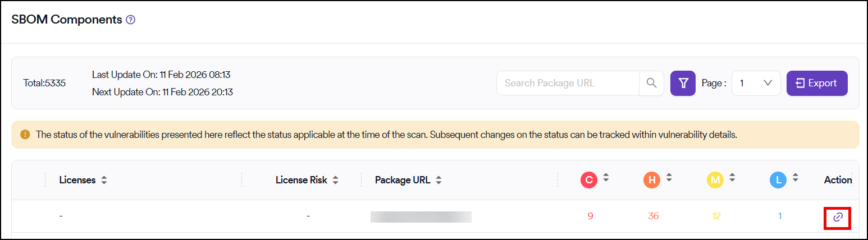
Task: Sort table by Licenses column
Action: click(x=104, y=181)
